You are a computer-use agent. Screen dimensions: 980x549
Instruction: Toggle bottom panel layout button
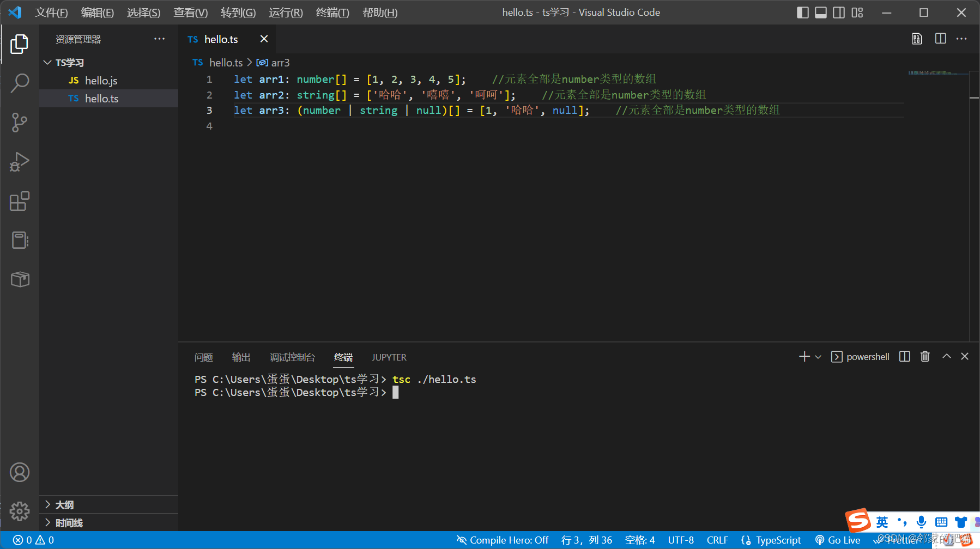[x=821, y=13]
